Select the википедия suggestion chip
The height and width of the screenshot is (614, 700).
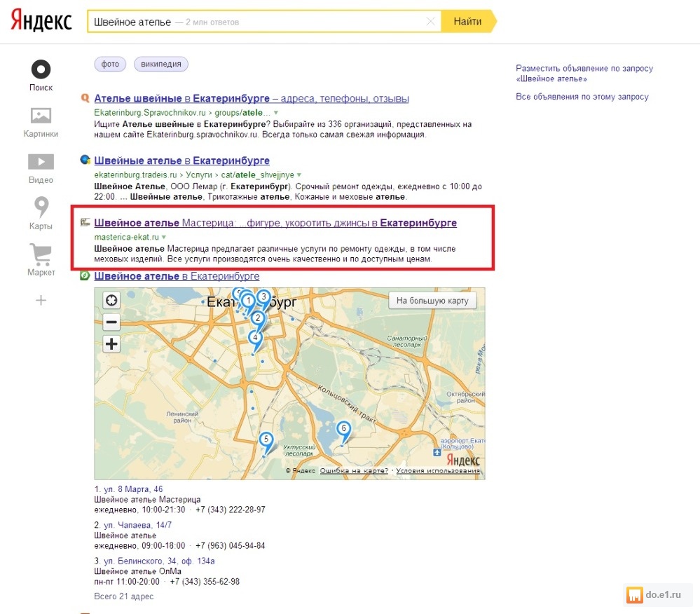pyautogui.click(x=160, y=64)
